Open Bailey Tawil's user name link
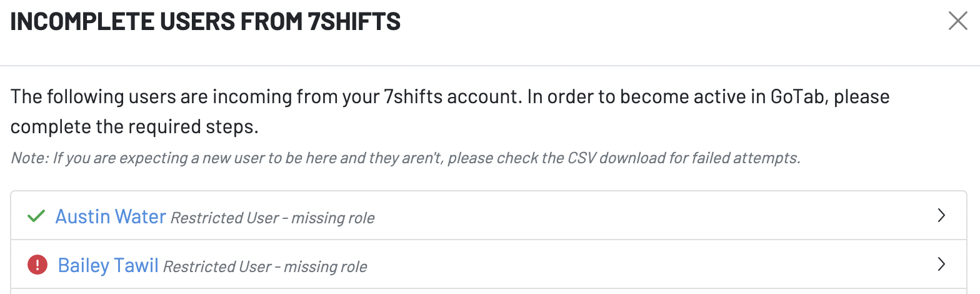Image resolution: width=980 pixels, height=294 pixels. (108, 265)
